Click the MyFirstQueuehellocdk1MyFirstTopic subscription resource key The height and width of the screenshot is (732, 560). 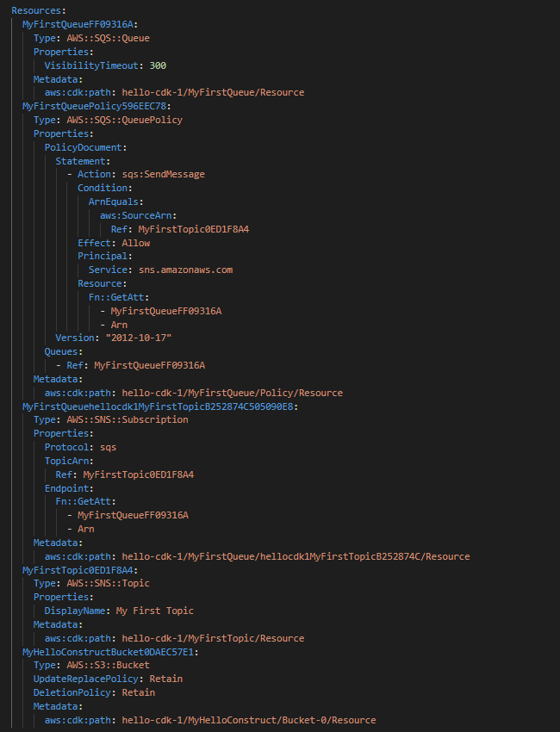point(159,406)
